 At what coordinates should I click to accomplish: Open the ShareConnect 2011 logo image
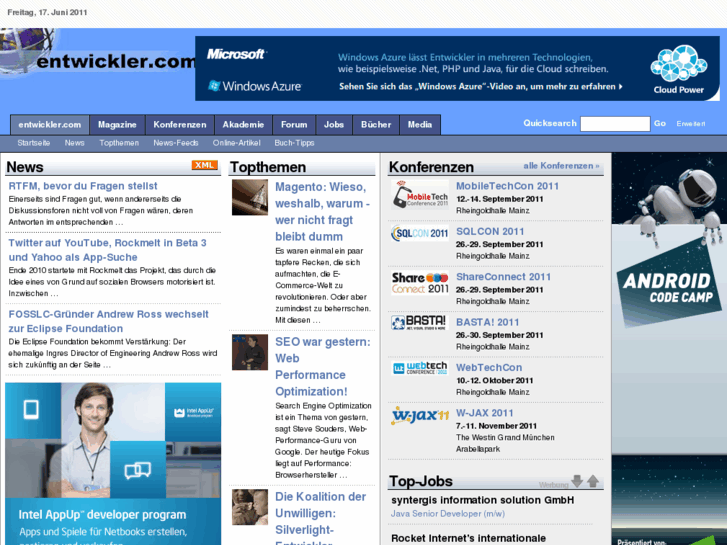(x=420, y=282)
